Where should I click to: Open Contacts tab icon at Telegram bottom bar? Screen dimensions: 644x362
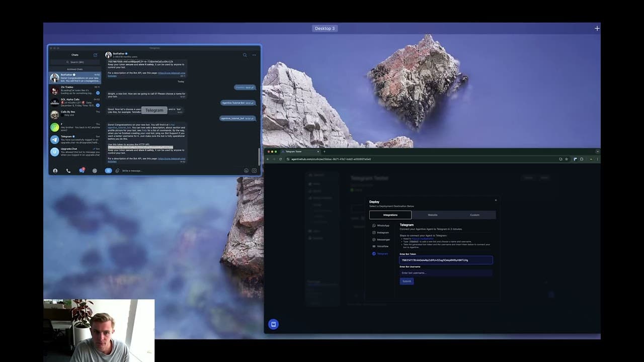click(x=55, y=171)
